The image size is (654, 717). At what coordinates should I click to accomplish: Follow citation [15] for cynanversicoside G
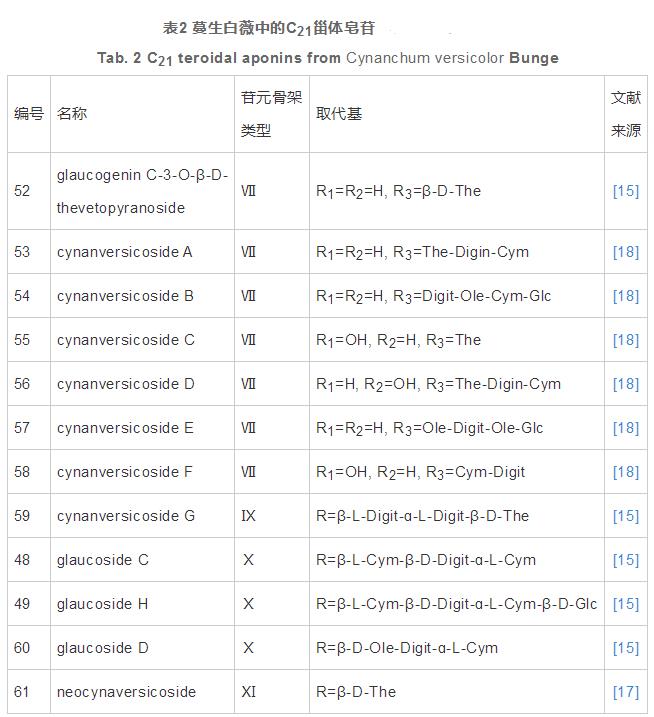pos(625,516)
